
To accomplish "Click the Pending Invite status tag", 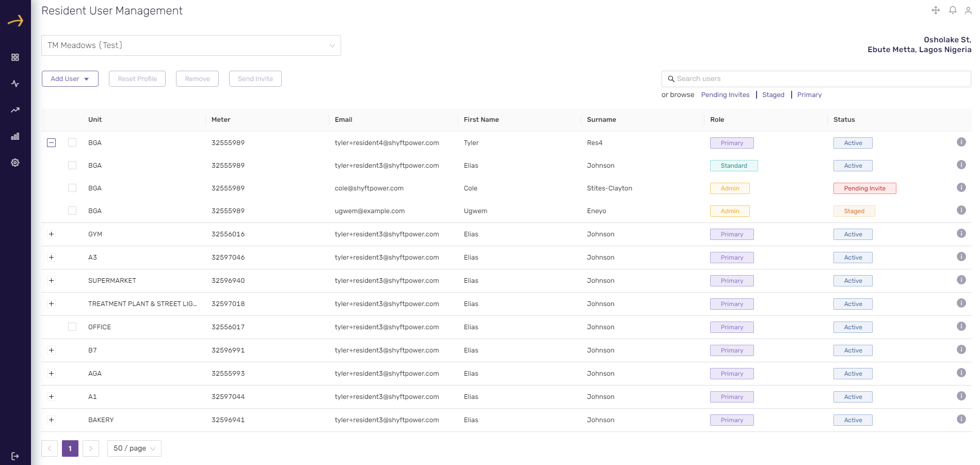I will [865, 188].
